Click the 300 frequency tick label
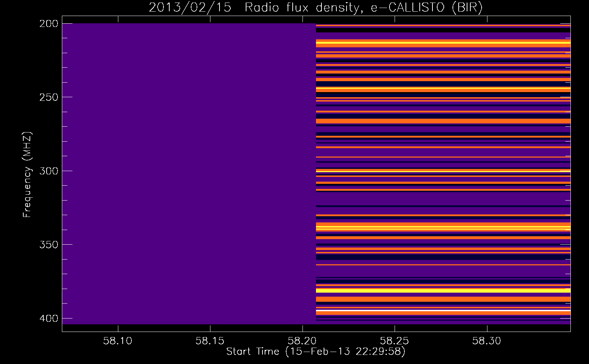Screen dimensions: 589x364 click(x=49, y=171)
